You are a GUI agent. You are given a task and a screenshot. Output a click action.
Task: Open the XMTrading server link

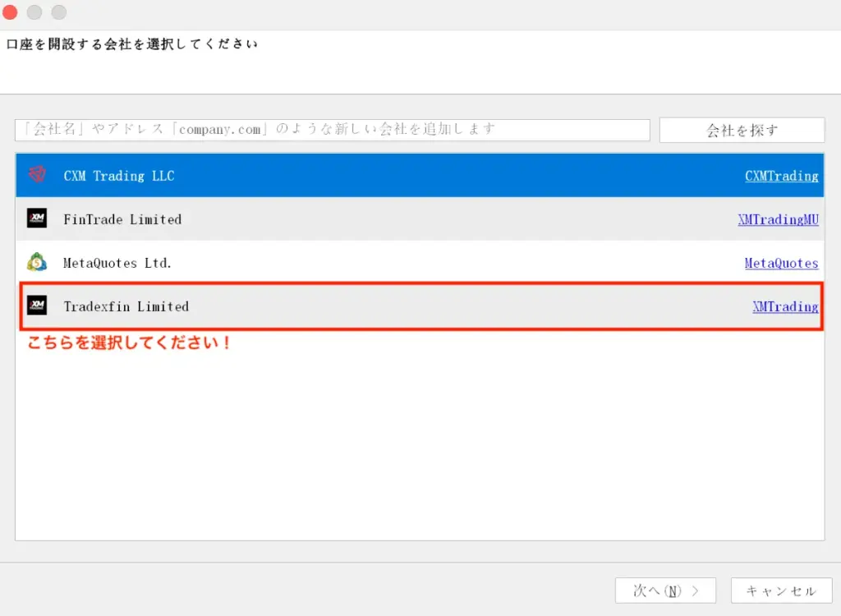(x=784, y=306)
